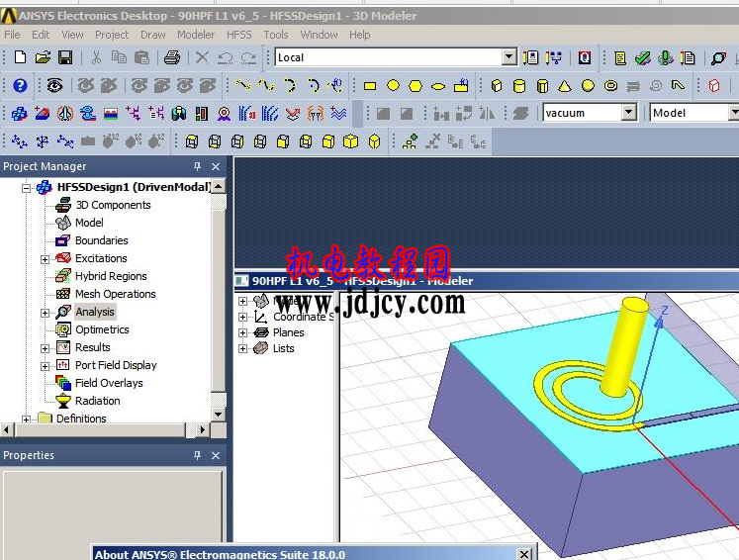Select the Draw rectangle tool

click(x=370, y=86)
